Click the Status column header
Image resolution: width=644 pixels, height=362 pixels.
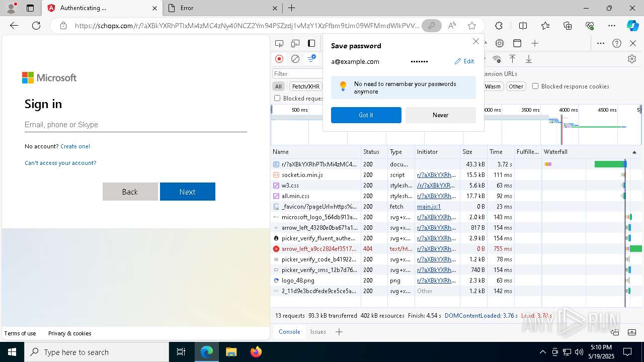374,152
